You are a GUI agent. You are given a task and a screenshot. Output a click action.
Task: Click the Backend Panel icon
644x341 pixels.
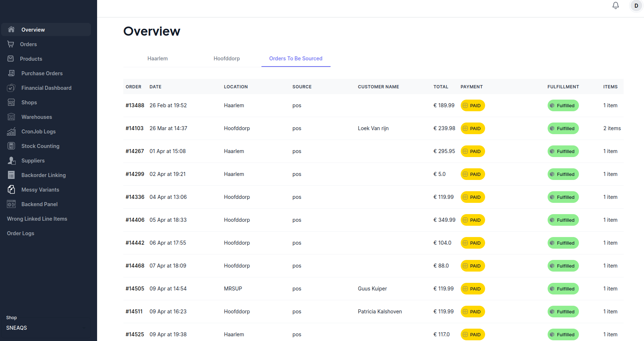(11, 204)
